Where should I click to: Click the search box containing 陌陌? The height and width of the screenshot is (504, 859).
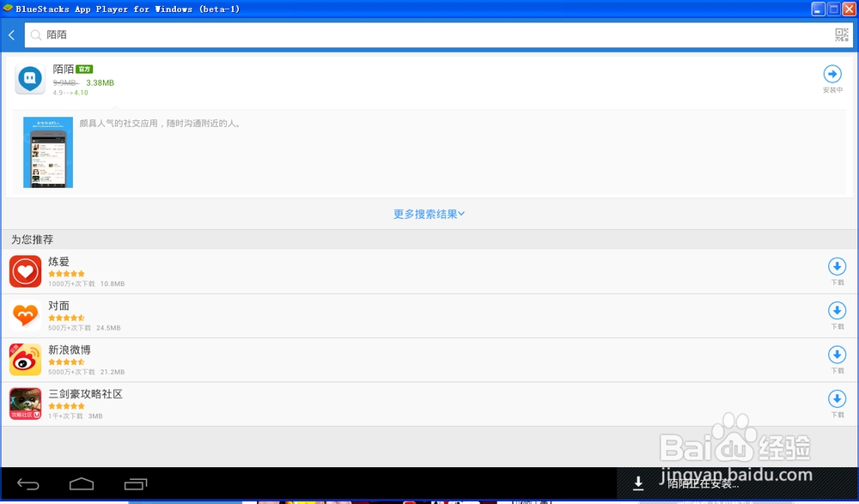tap(438, 35)
